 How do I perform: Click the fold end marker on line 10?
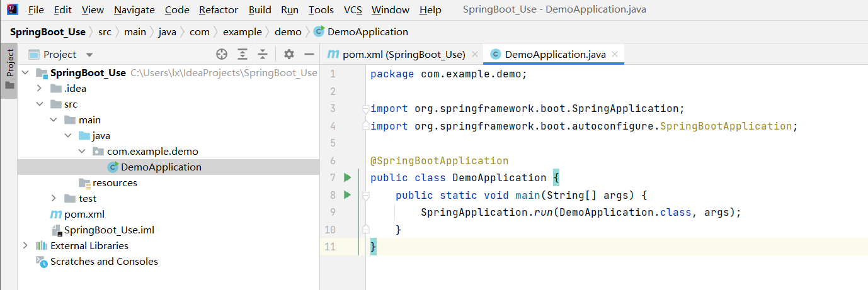[365, 230]
